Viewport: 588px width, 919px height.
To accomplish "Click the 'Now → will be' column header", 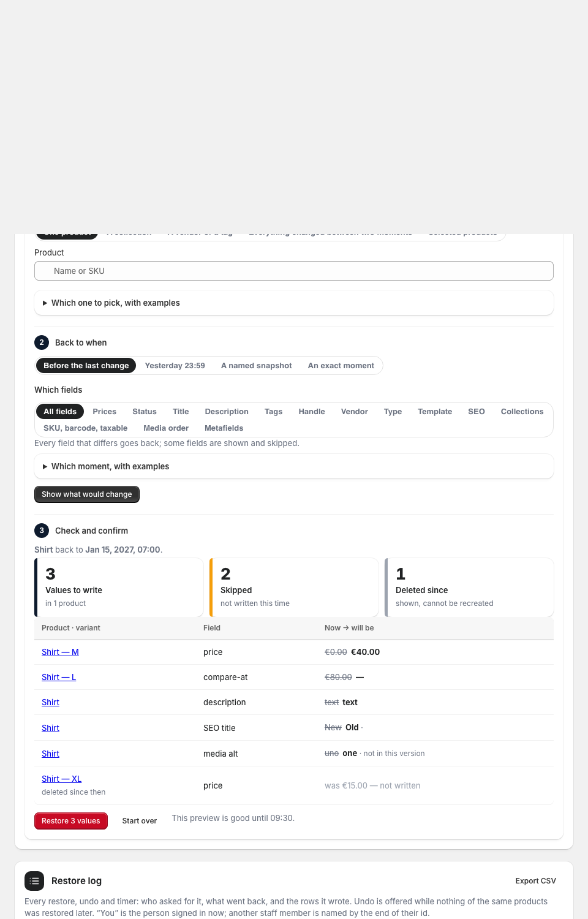I will [349, 628].
